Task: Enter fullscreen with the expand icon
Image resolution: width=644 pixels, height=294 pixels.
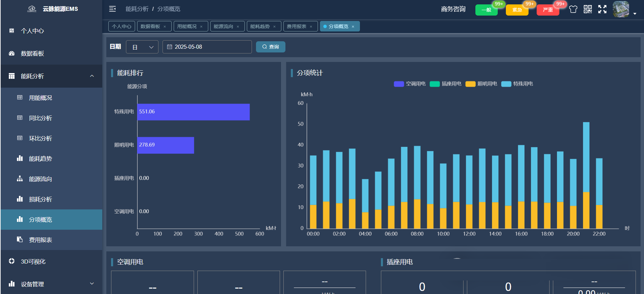Action: 602,9
